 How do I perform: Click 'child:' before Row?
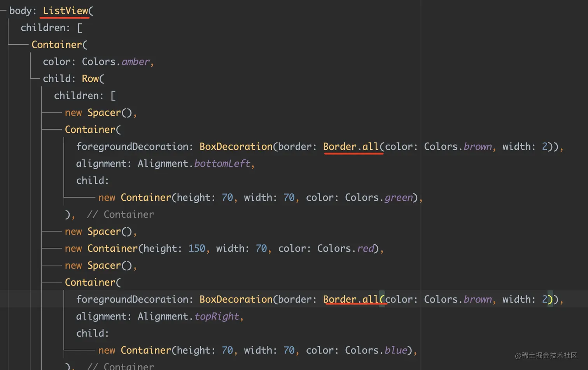(x=59, y=79)
